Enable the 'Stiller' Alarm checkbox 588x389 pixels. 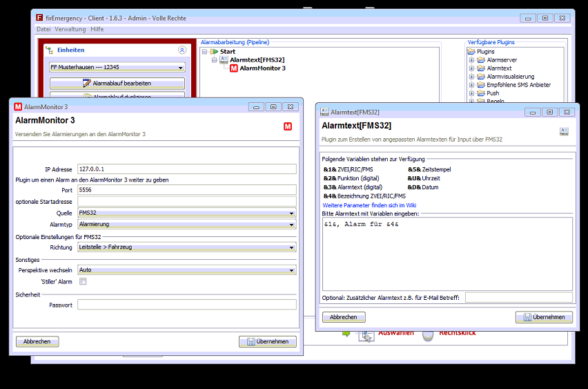coord(83,281)
